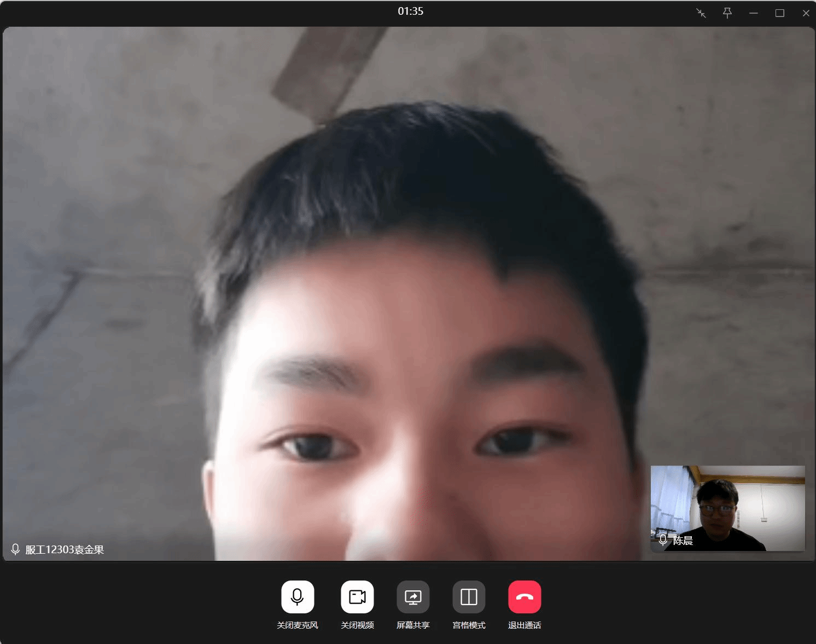The height and width of the screenshot is (644, 816).
Task: Switch to grid layout 宫格模式 icon
Action: coord(469,597)
